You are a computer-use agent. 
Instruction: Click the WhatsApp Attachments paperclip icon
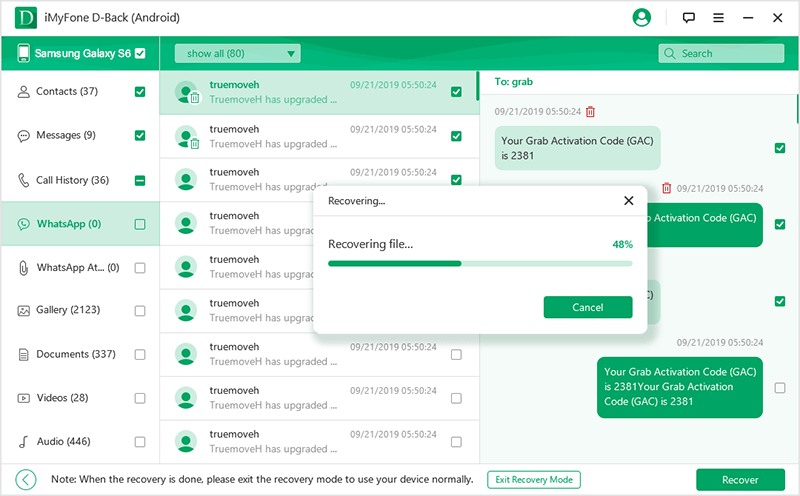tap(23, 268)
